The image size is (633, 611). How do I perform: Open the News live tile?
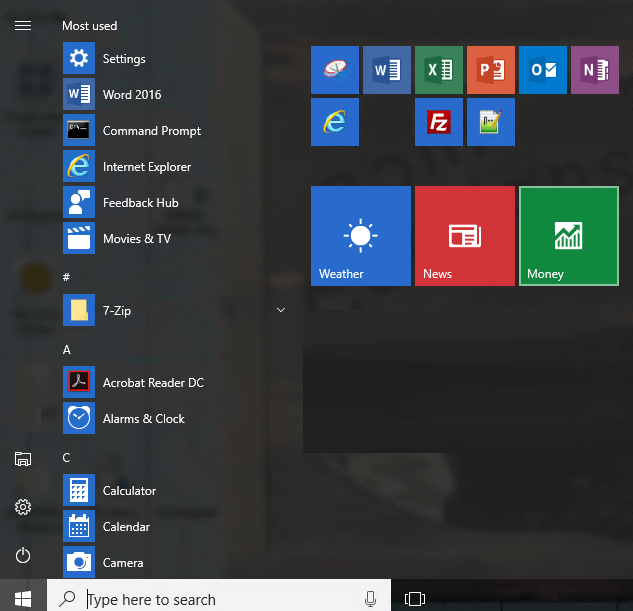465,236
